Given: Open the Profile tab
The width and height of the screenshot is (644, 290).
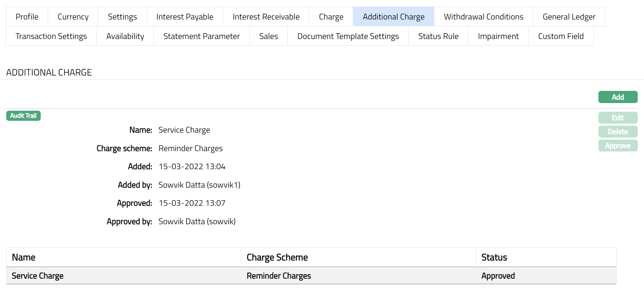Looking at the screenshot, I should coord(27,17).
